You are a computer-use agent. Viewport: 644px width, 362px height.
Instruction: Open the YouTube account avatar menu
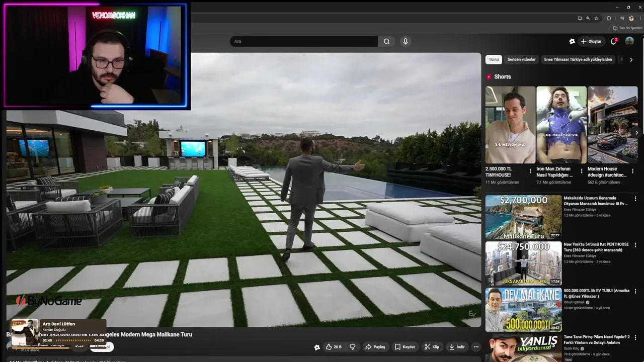click(x=629, y=41)
